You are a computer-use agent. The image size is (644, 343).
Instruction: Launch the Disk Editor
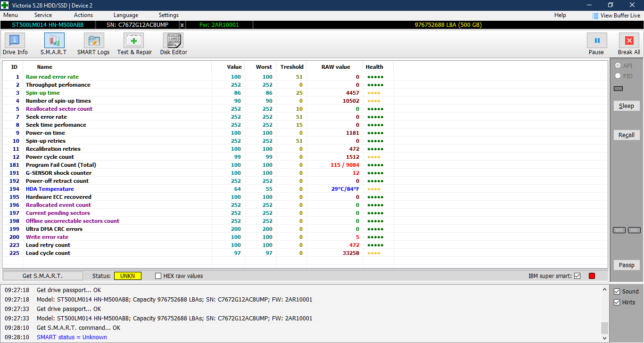click(x=173, y=44)
